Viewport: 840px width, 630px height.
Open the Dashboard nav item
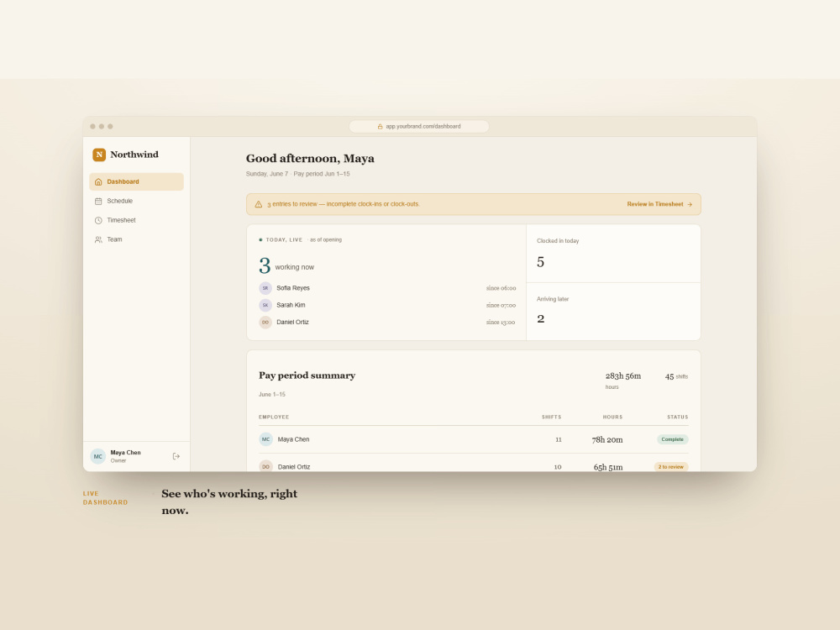click(136, 181)
